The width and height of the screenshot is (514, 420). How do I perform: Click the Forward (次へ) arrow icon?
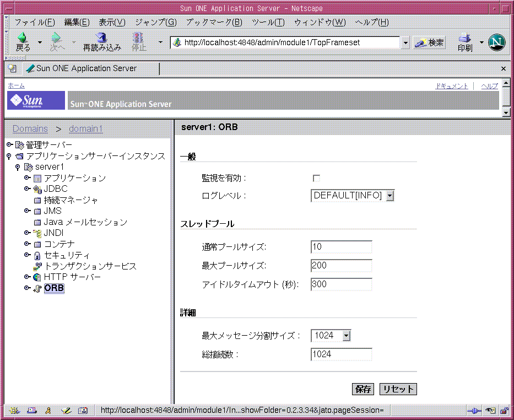(x=57, y=37)
